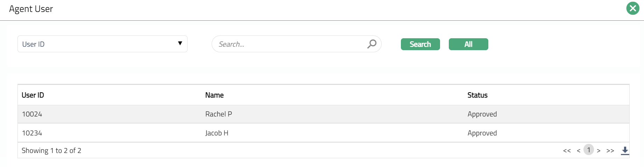Click the dropdown arrow beside User ID
Image resolution: width=644 pixels, height=167 pixels.
coord(180,44)
